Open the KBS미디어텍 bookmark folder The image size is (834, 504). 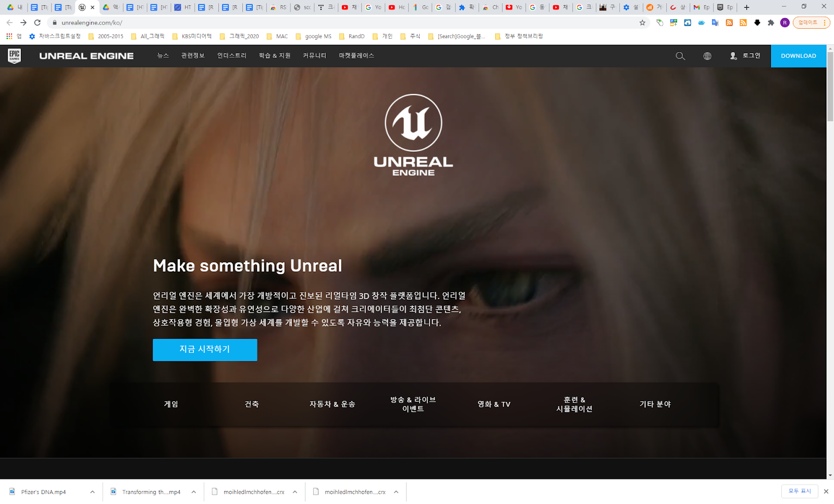[x=192, y=36]
